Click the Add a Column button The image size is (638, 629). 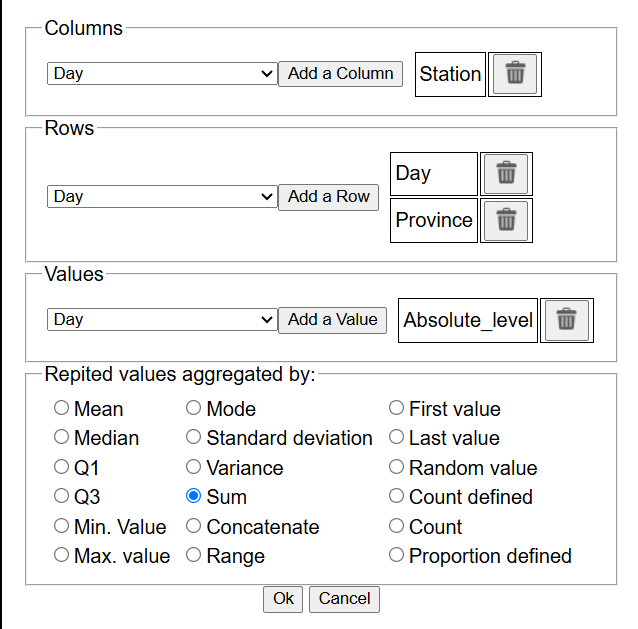tap(340, 74)
